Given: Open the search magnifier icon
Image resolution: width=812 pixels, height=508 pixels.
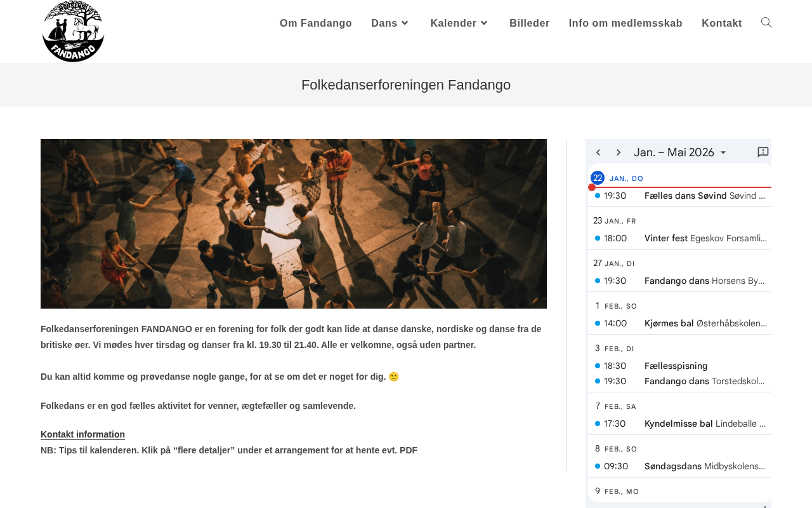Looking at the screenshot, I should click(x=766, y=23).
